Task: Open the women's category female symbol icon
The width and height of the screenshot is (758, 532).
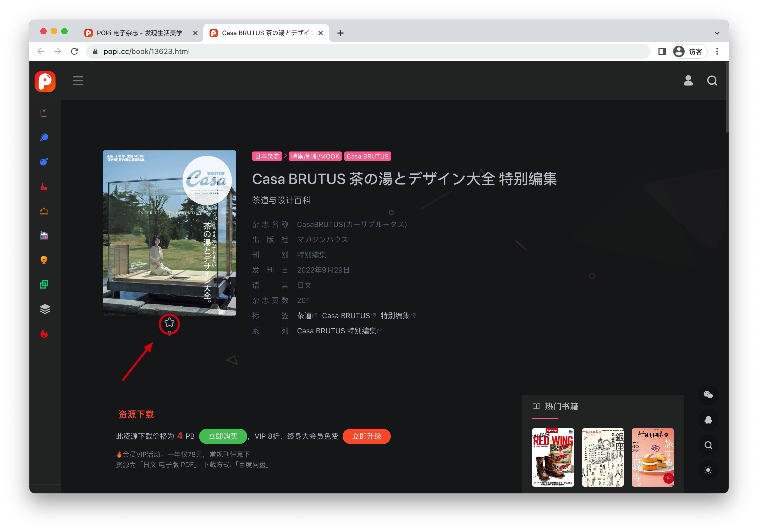Action: coord(44,137)
